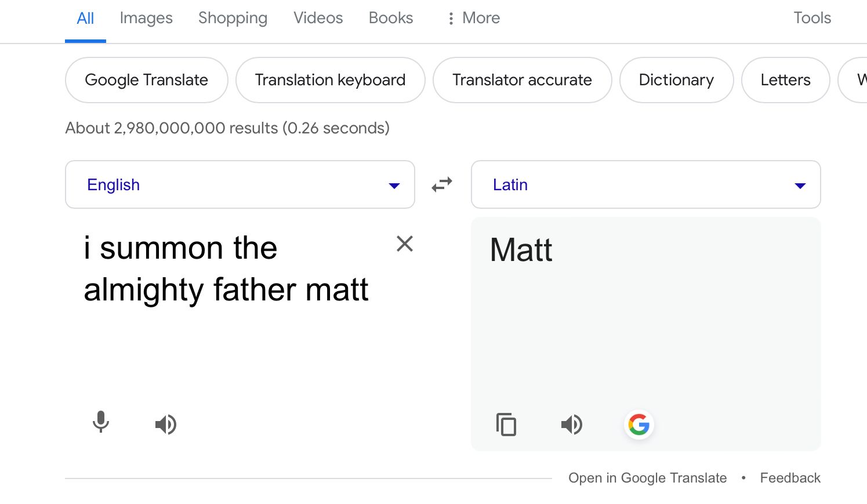Click the Open in Google Translate link
867x504 pixels.
click(647, 478)
